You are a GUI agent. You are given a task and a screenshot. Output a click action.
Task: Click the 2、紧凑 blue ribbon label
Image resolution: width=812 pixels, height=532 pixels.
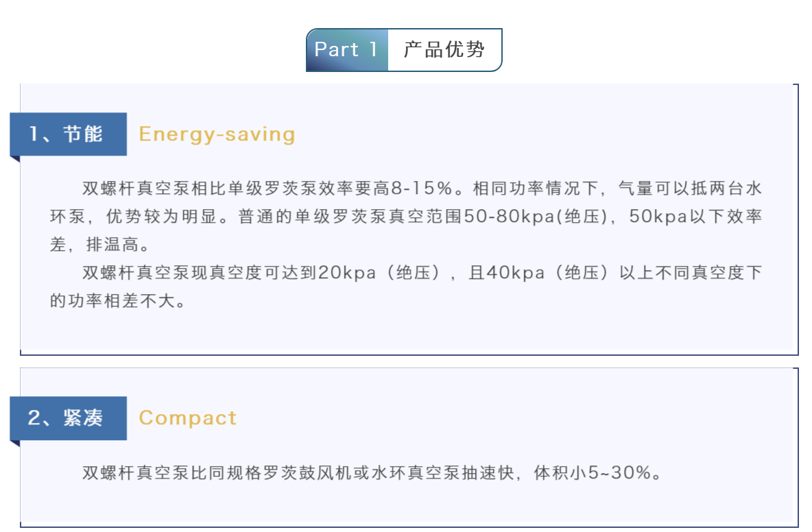pyautogui.click(x=69, y=418)
